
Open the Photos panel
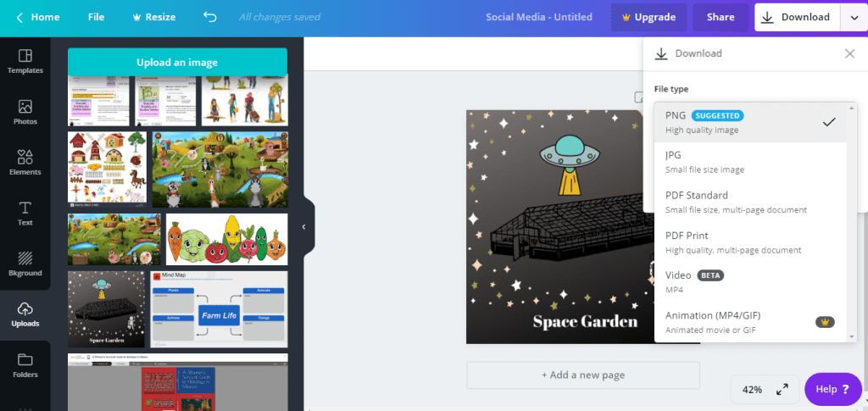click(x=25, y=113)
